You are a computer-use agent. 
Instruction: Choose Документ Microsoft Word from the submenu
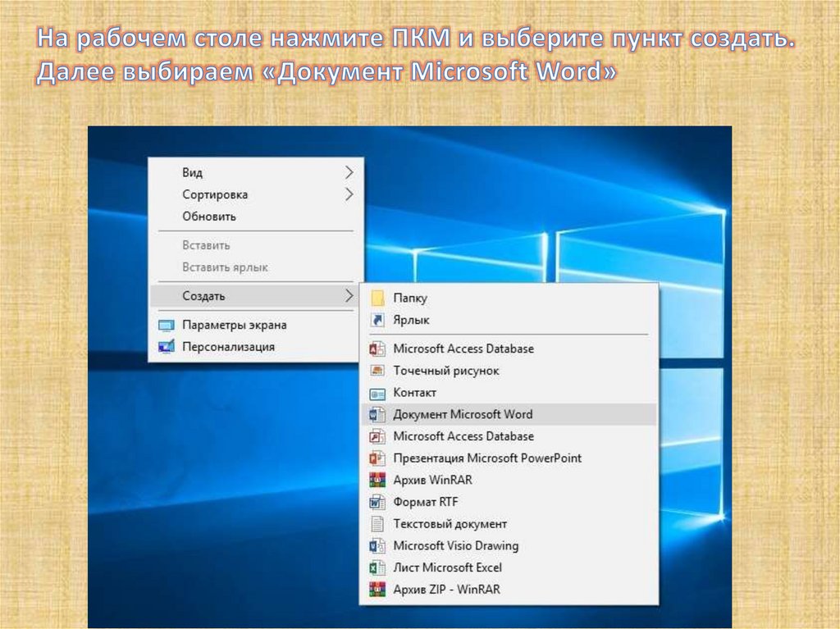click(x=509, y=414)
